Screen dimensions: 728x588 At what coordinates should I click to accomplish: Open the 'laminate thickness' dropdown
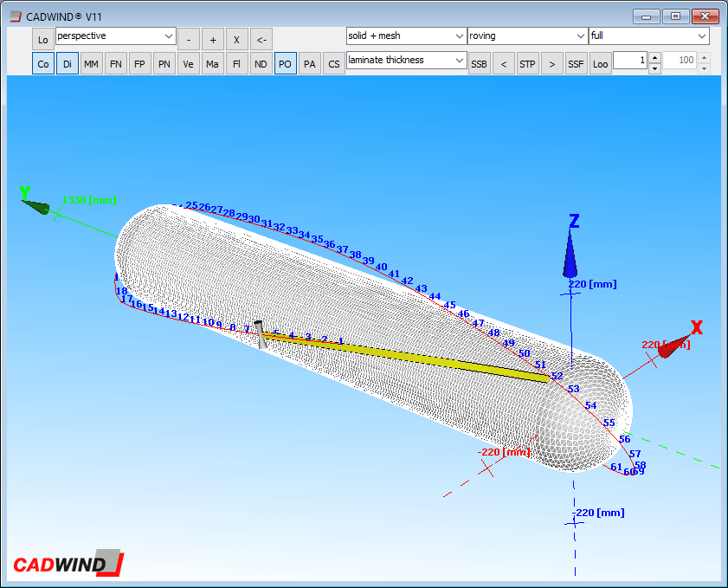[x=406, y=61]
